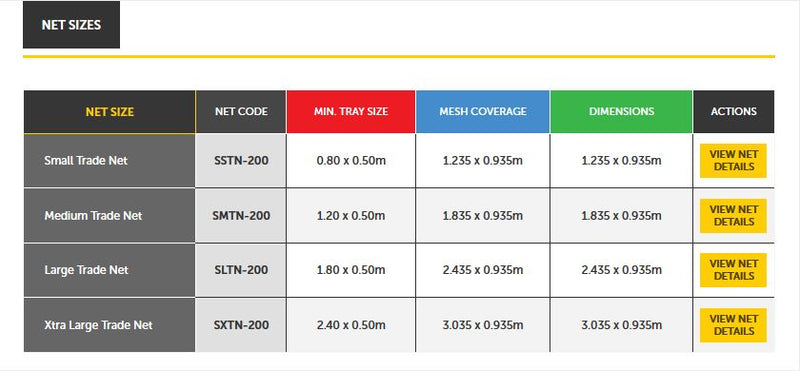The height and width of the screenshot is (371, 800).
Task: Select the Large Trade Net row label
Action: click(x=86, y=270)
